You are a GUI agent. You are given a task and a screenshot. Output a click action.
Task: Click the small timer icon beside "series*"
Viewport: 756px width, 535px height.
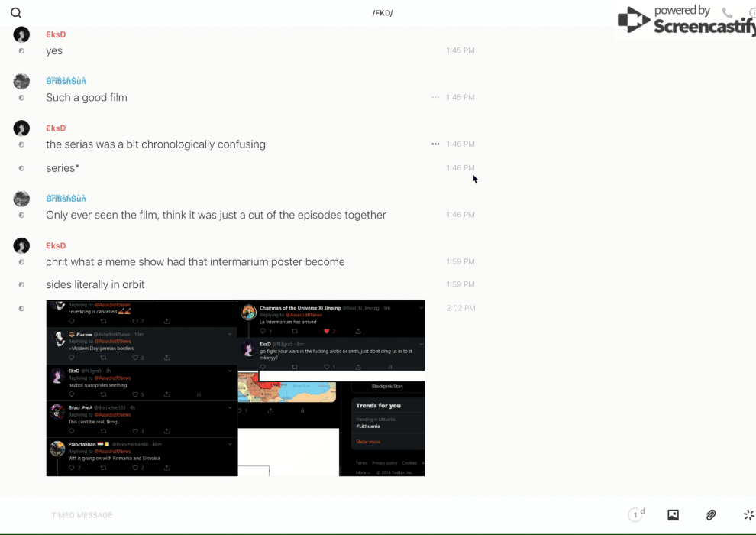(21, 168)
